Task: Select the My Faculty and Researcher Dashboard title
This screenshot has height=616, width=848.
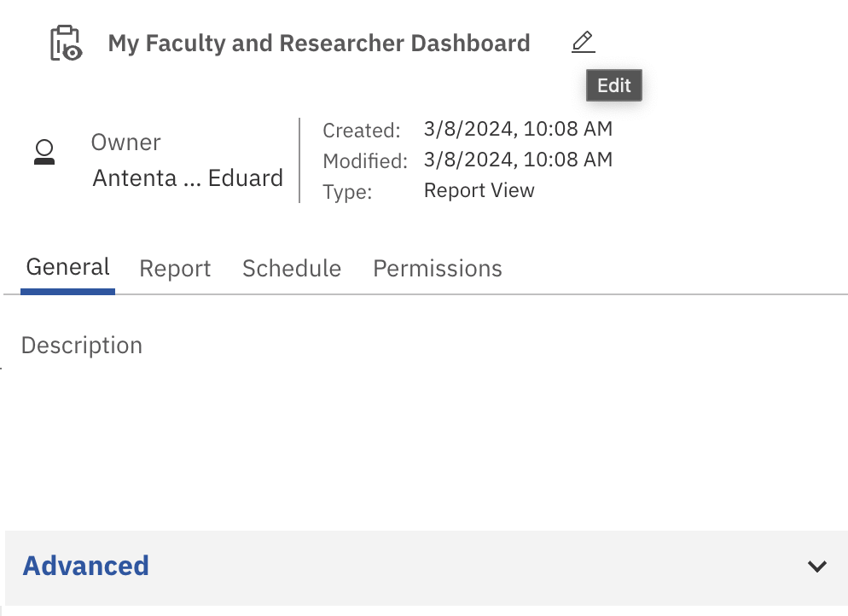Action: [x=318, y=44]
